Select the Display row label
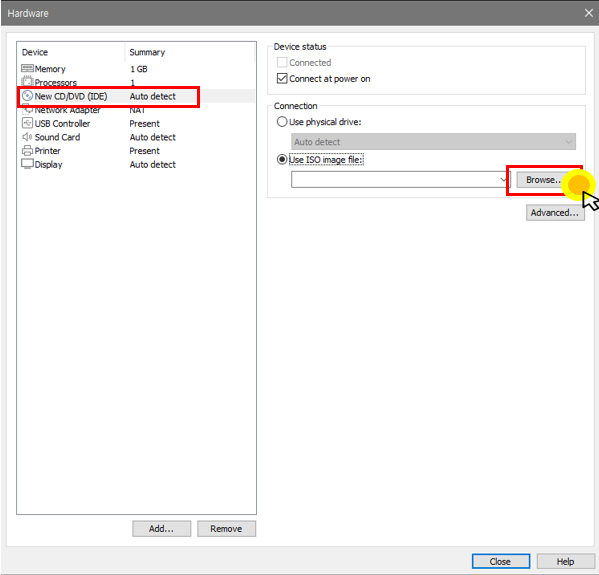599x575 pixels. 49,165
